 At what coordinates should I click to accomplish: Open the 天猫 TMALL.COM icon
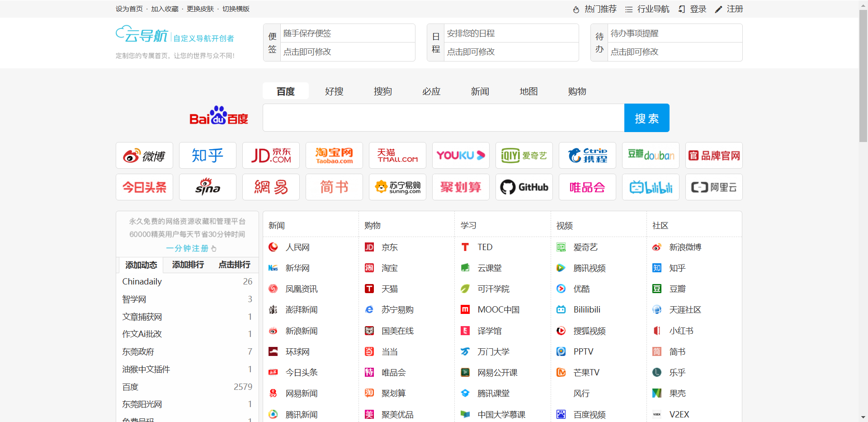[x=397, y=155]
